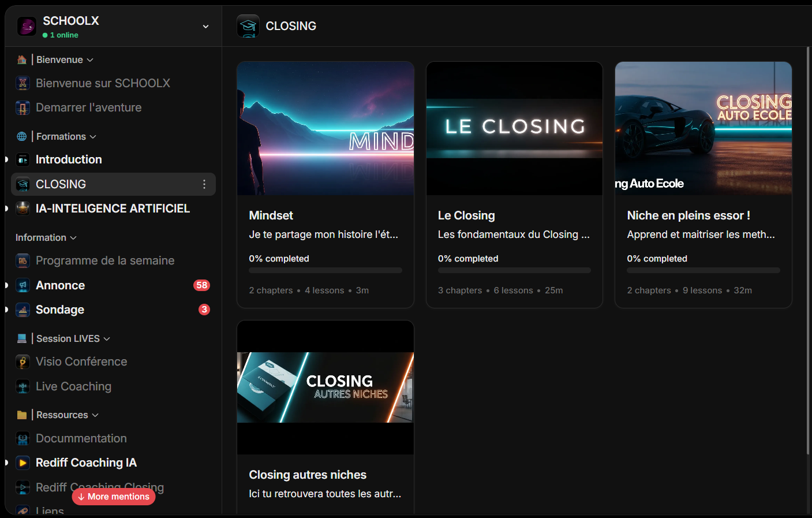Viewport: 812px width, 518px height.
Task: Collapse the Bienvenue category
Action: click(90, 60)
